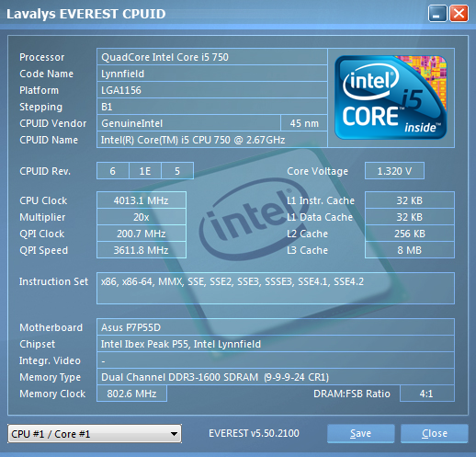Click the Motherboard Asus P7P55D field

(x=276, y=327)
